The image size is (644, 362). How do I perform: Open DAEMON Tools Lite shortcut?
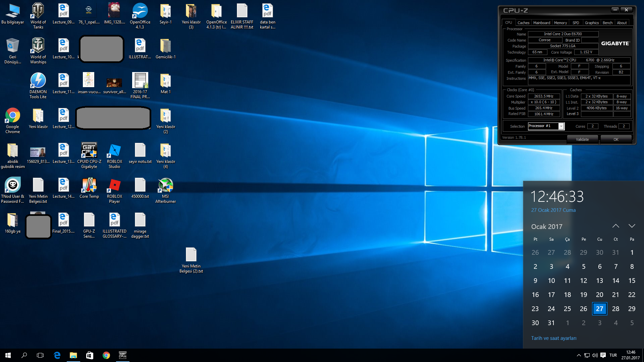click(x=38, y=85)
